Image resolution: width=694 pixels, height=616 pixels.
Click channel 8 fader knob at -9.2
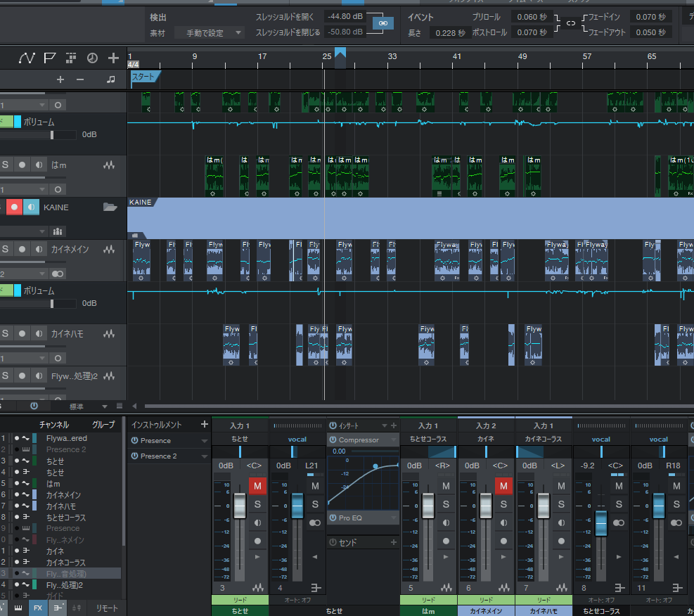[601, 522]
